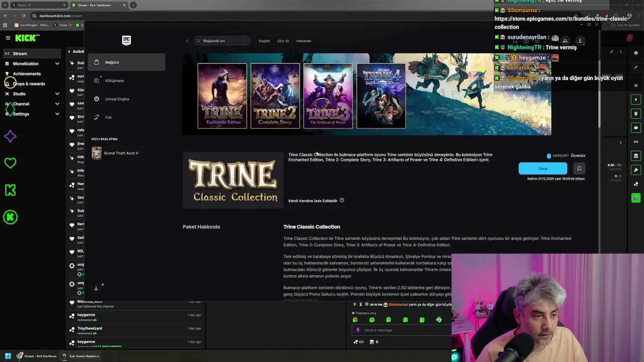Screen dimensions: 644x362
Task: Open the Home / X browser tab
Action: tap(39, 5)
